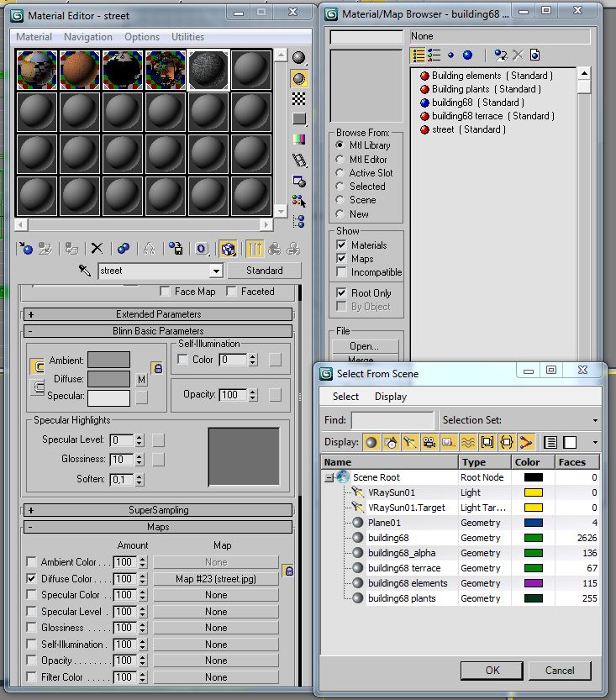This screenshot has width=616, height=700.
Task: Click the Ambient color swatch
Action: click(x=109, y=360)
